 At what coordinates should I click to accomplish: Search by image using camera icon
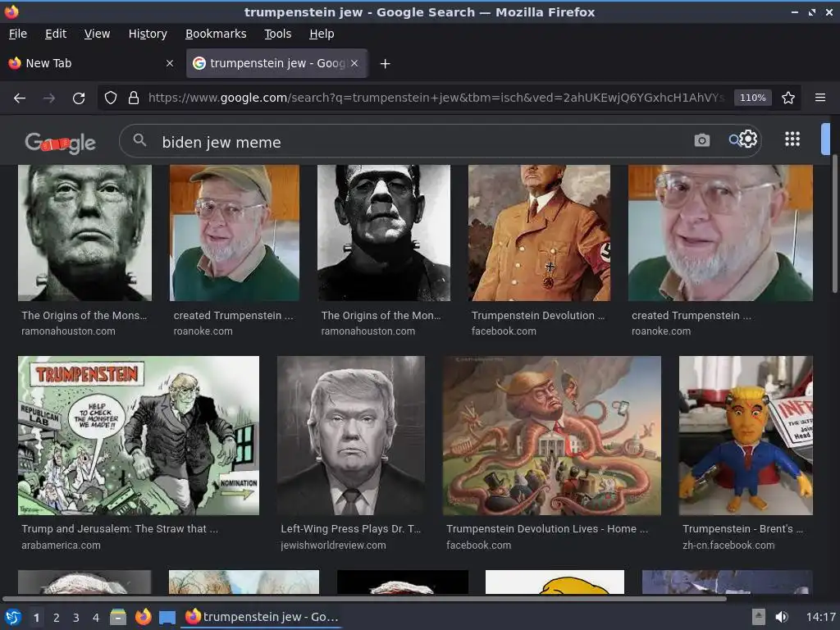(702, 140)
